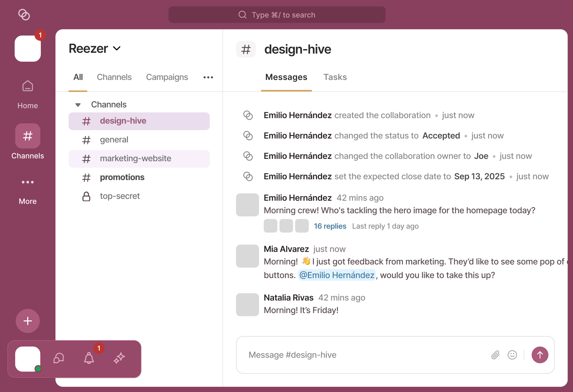Collapse the Channels section triangle
Image resolution: width=573 pixels, height=392 pixels.
tap(78, 105)
